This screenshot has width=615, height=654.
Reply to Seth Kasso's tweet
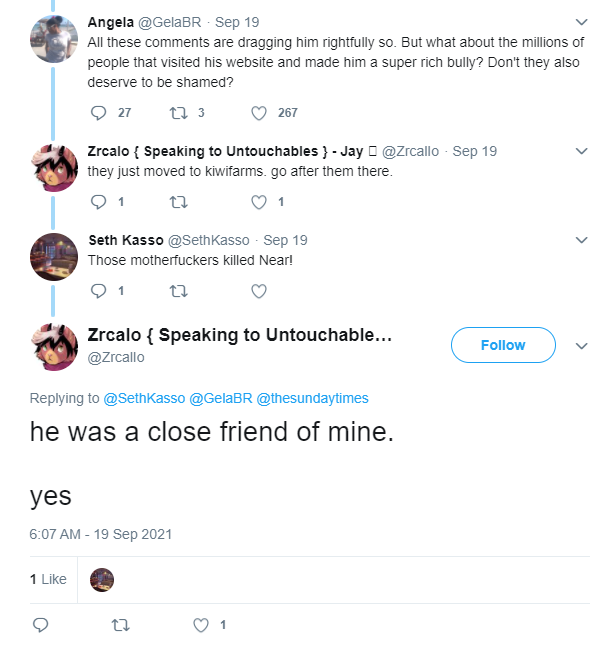click(98, 291)
